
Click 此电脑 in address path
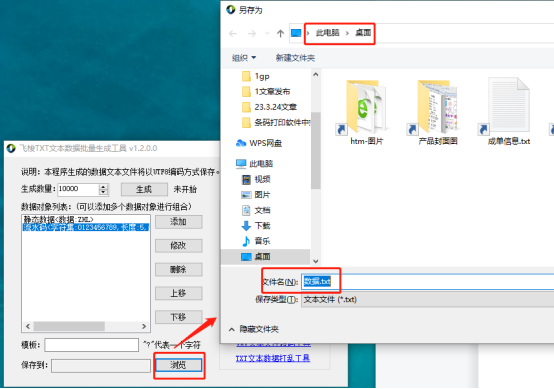(x=328, y=33)
